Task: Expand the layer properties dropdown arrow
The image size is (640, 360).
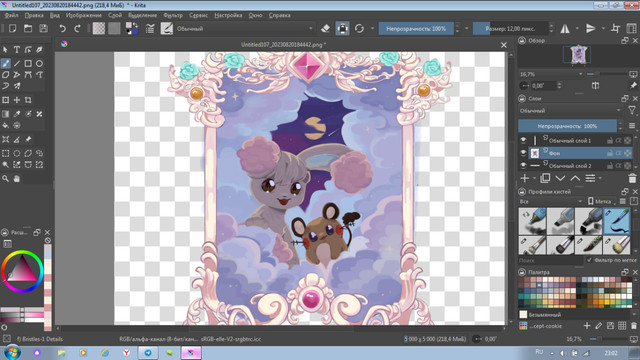Action: click(600, 178)
